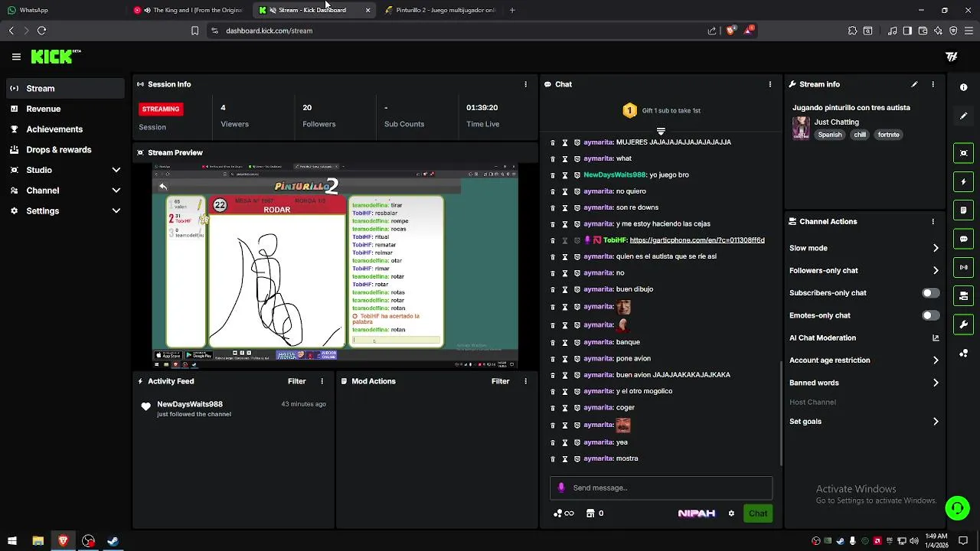
Task: Click Filter in Activity Feed
Action: point(297,381)
